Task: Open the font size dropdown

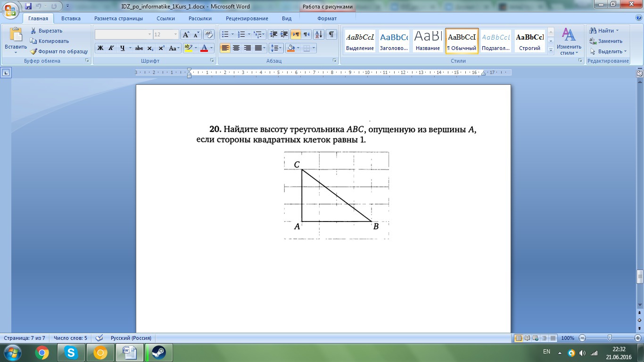Action: click(x=176, y=34)
